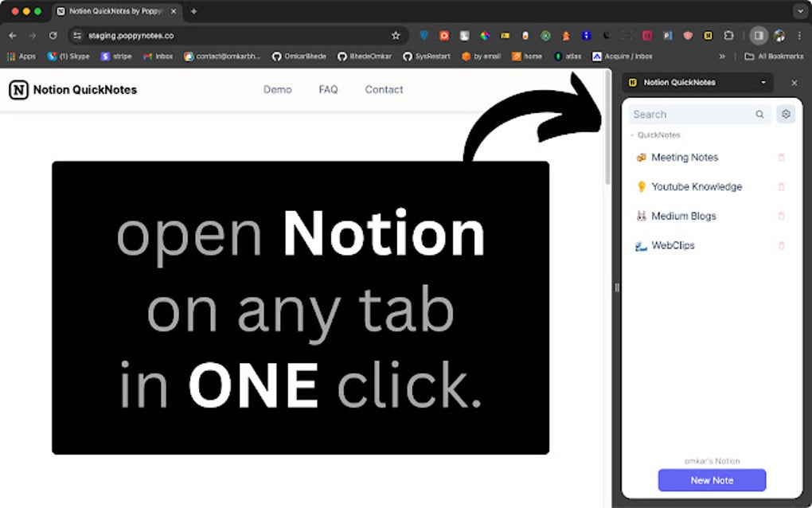The height and width of the screenshot is (508, 812).
Task: Open a new browser tab
Action: pos(193,11)
